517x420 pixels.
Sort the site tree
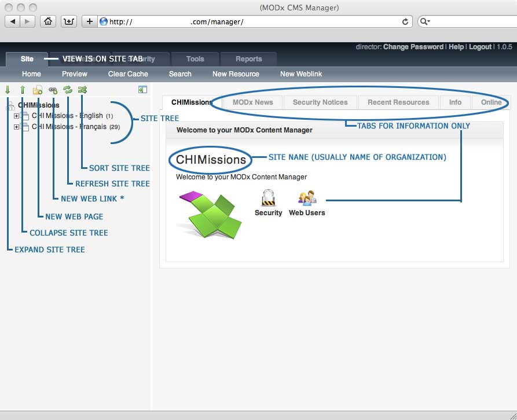82,90
